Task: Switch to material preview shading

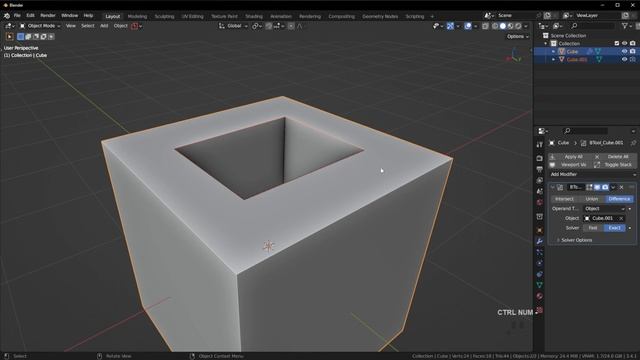Action: (510, 26)
